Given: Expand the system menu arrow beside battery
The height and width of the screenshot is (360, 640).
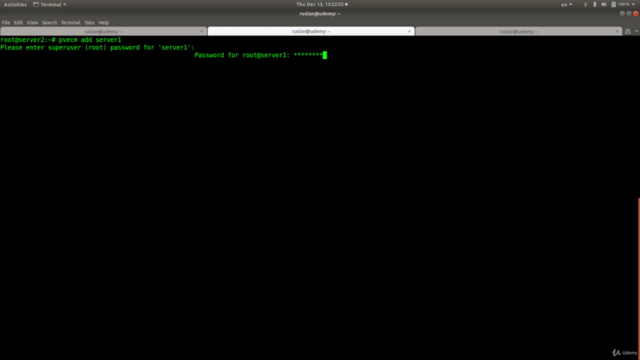Looking at the screenshot, I should pyautogui.click(x=633, y=4).
